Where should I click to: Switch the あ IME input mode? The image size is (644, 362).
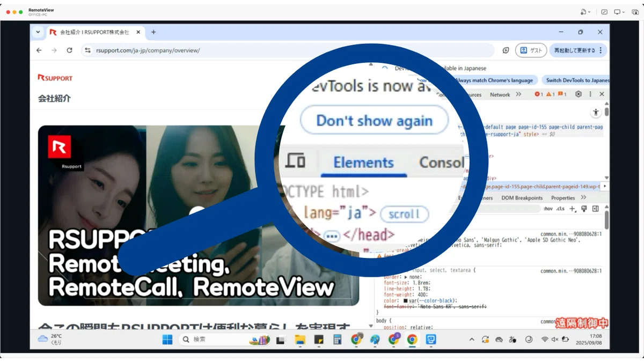[x=513, y=339]
